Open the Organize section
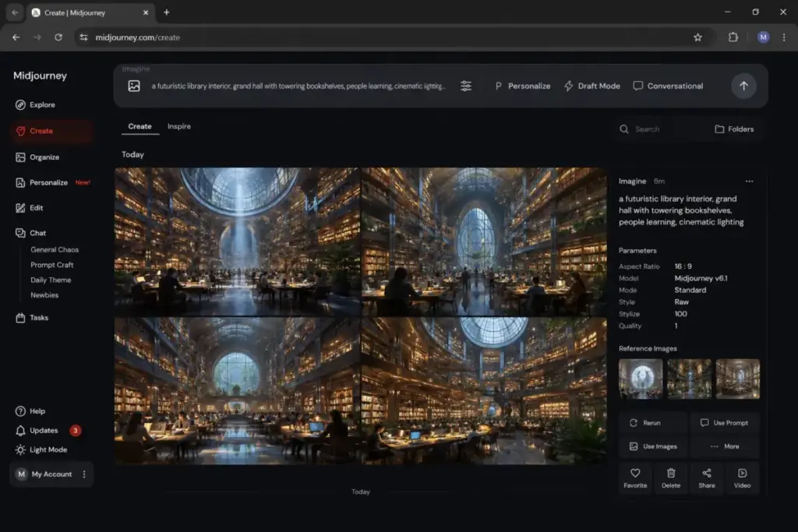The width and height of the screenshot is (798, 532). click(x=37, y=157)
